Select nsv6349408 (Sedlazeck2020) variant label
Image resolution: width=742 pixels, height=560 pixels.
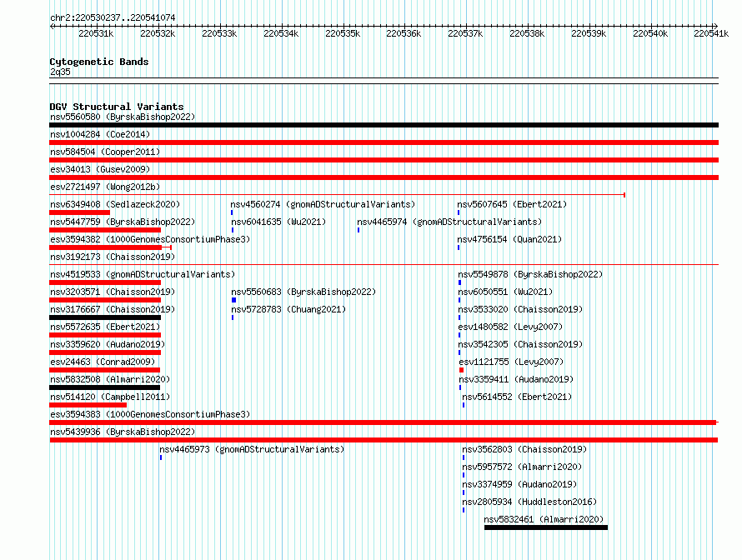(x=115, y=204)
